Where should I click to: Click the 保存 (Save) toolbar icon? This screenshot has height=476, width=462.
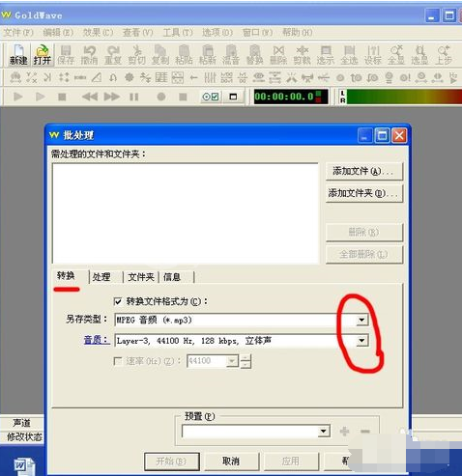click(x=66, y=55)
